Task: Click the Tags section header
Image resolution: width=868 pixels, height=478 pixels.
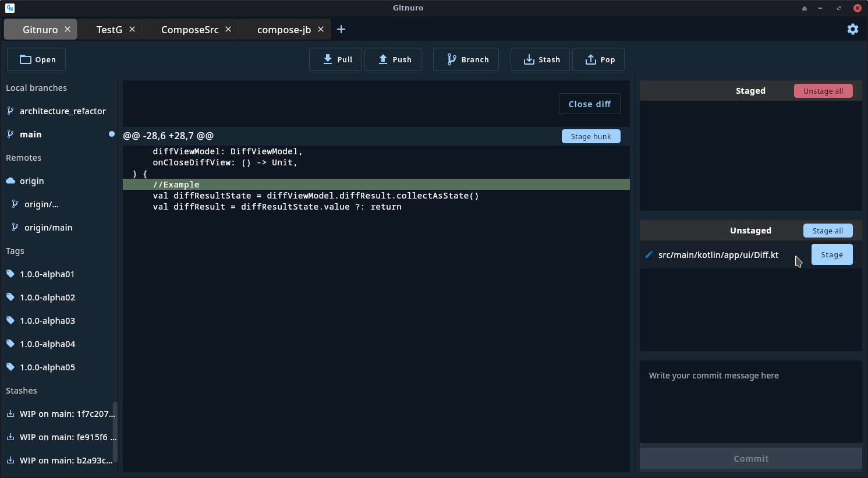Action: [15, 251]
